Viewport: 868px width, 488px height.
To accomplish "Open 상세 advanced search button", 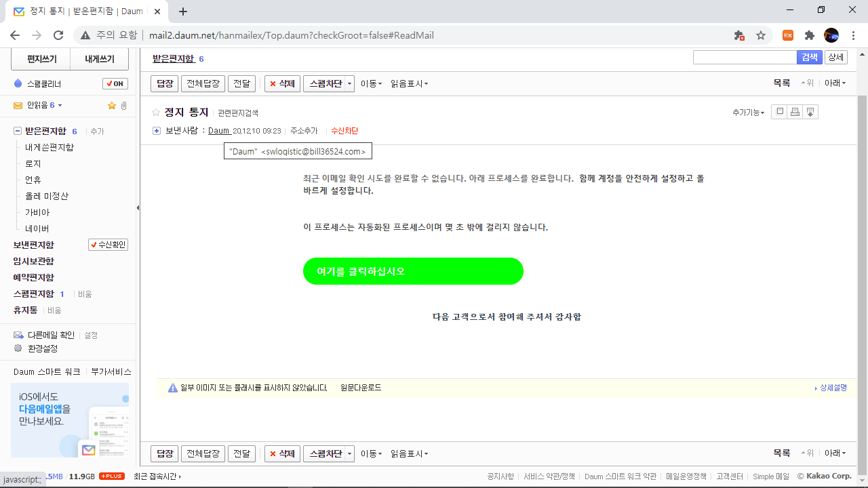I will click(x=836, y=58).
